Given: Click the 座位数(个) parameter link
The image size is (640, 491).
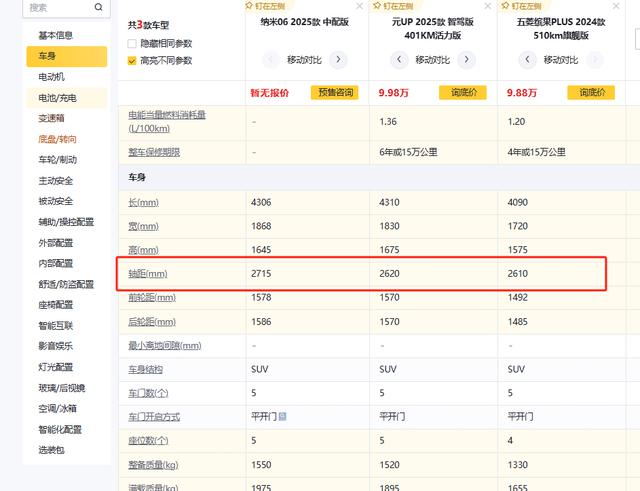Looking at the screenshot, I should (148, 441).
